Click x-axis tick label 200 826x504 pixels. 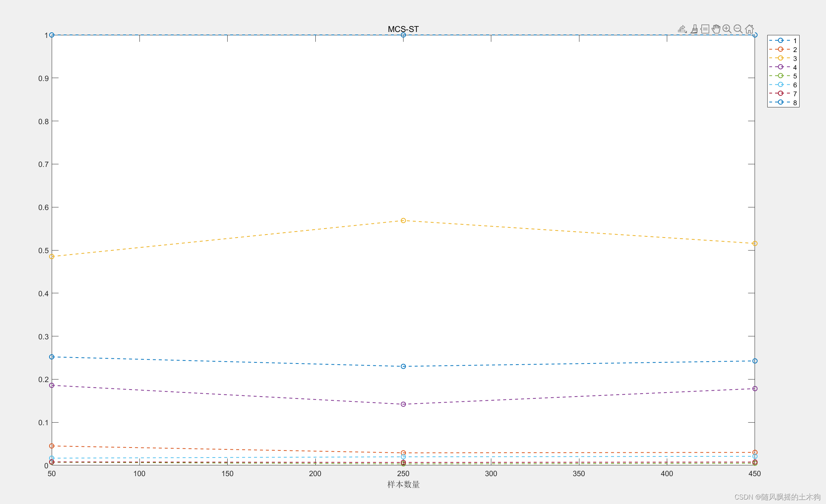coord(315,474)
